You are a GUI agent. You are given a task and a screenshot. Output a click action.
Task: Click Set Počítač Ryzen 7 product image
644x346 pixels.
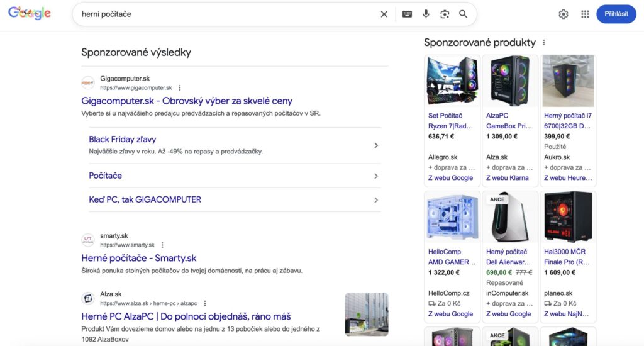coord(452,81)
